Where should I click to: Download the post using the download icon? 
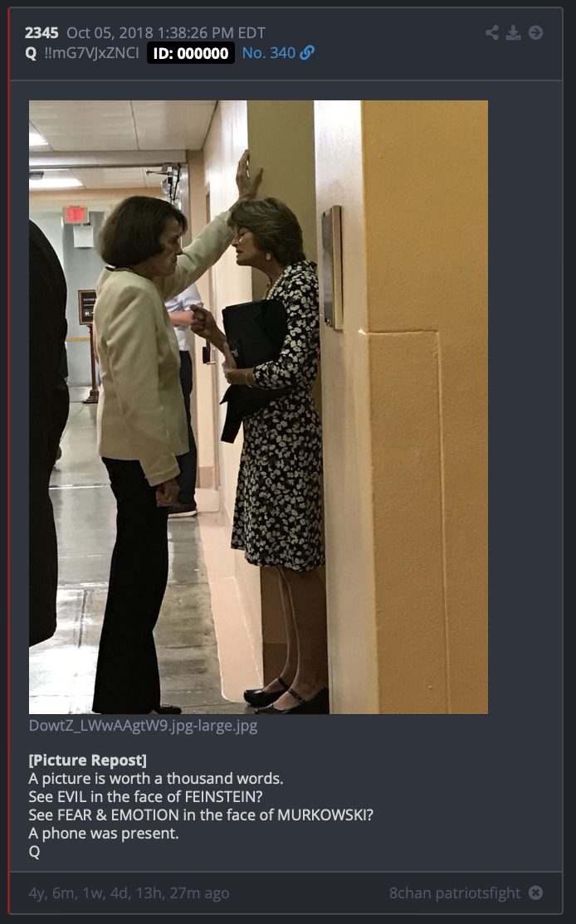pos(514,32)
